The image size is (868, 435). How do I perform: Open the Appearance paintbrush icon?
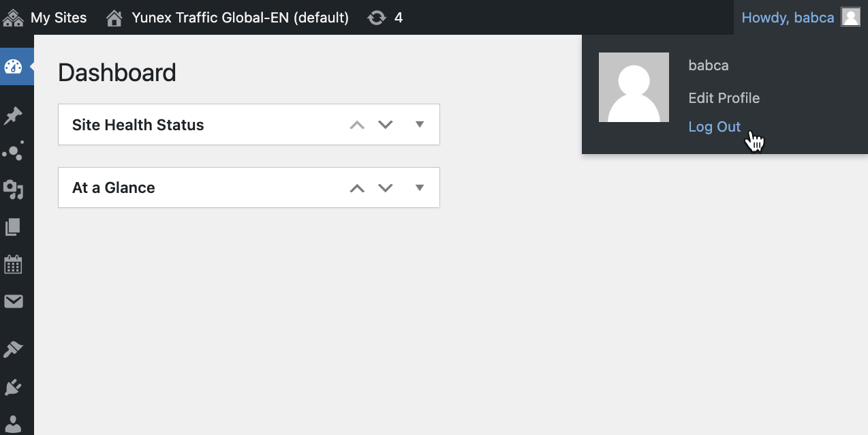pos(13,350)
